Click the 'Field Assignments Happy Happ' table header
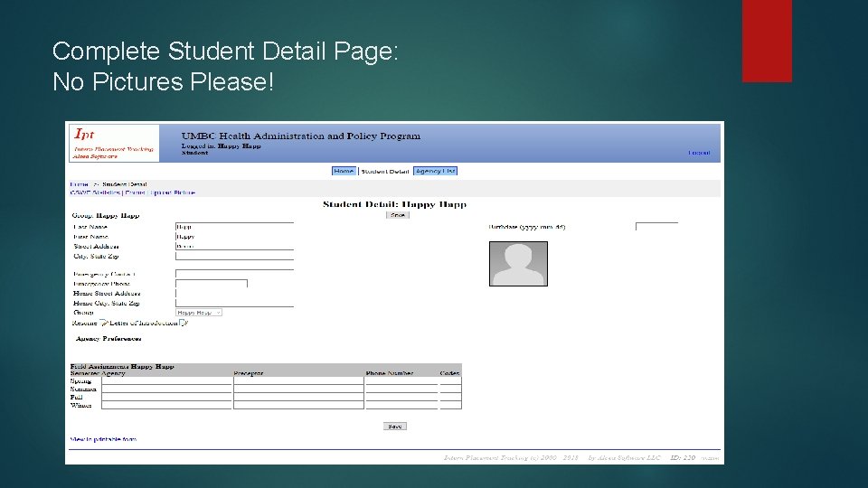 122,366
